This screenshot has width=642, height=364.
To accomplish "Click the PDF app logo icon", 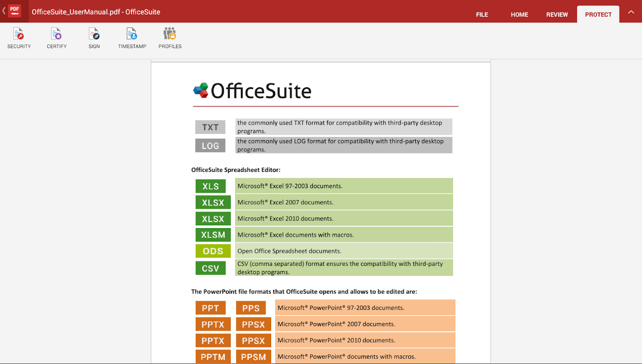I will coord(15,11).
